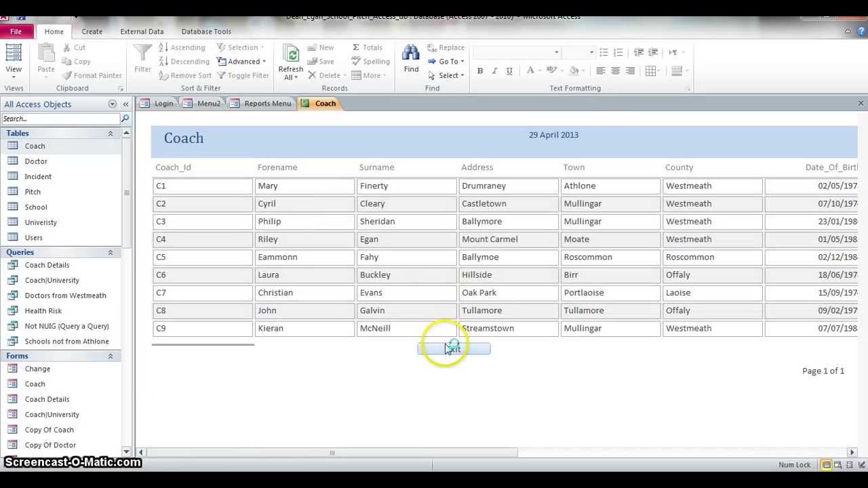Viewport: 868px width, 488px height.
Task: Click the Totals sigma button
Action: (367, 47)
